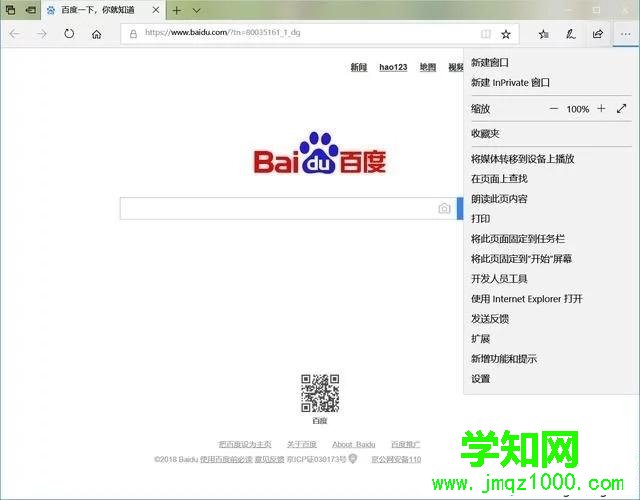
Task: Choose 新建 InPrivate 窗口
Action: [x=510, y=82]
